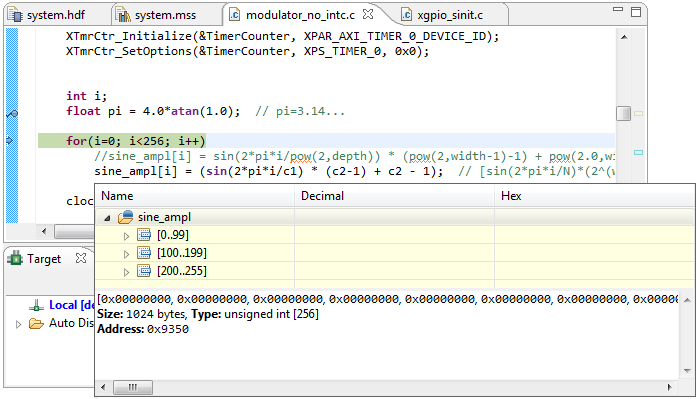Click the editor horizontal scrollbar left arrow
The image size is (697, 399).
[x=44, y=231]
